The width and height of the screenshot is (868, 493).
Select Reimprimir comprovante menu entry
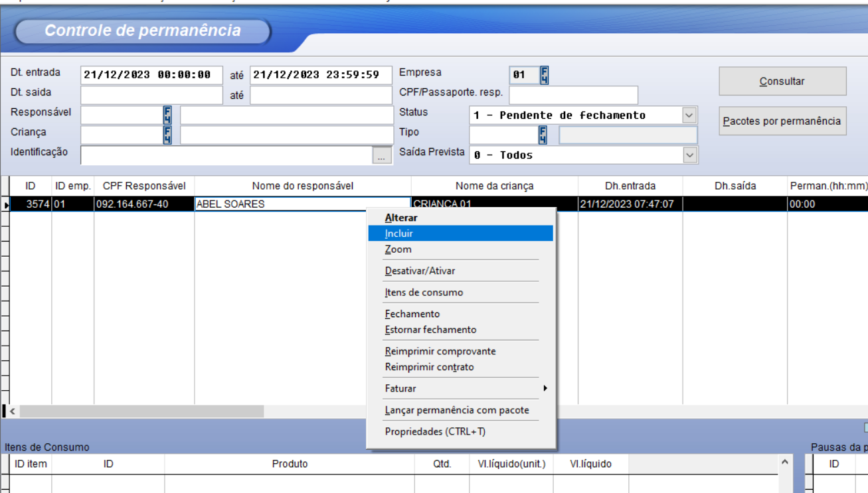tap(440, 351)
